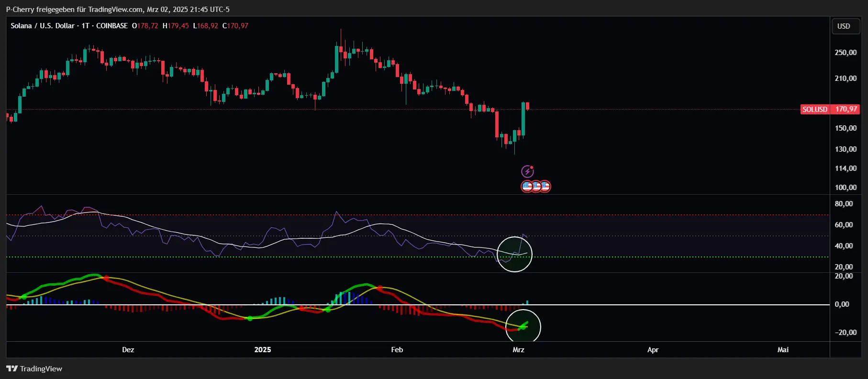868x379 pixels.
Task: Click the low value L168,92
Action: tap(206, 26)
